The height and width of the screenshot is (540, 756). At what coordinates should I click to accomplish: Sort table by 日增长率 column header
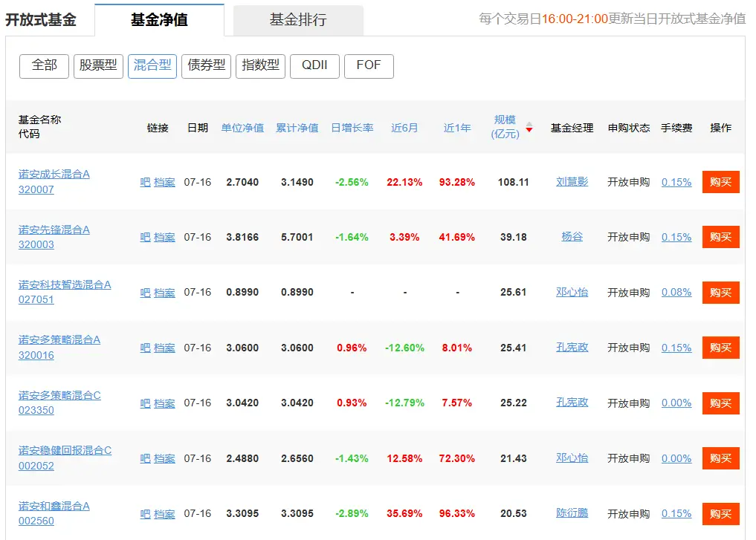click(352, 128)
